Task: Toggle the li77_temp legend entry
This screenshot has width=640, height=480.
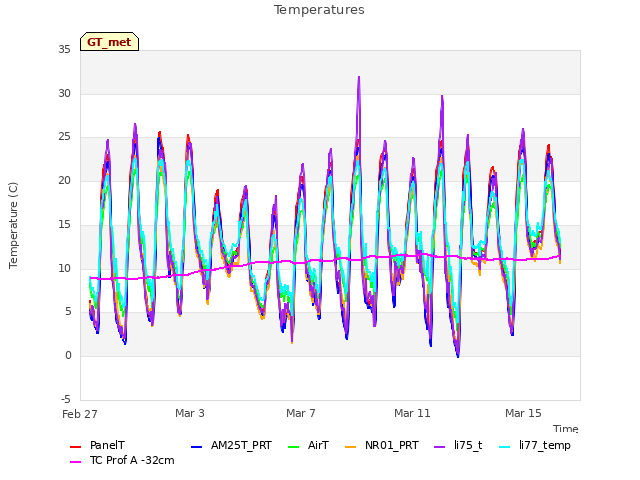Action: 535,445
